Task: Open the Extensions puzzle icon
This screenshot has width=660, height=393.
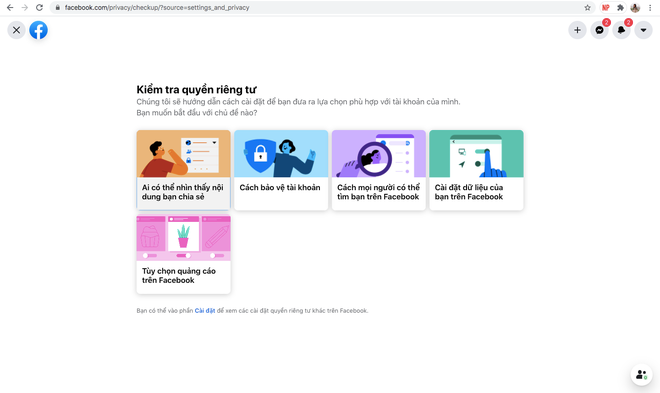Action: (x=620, y=8)
